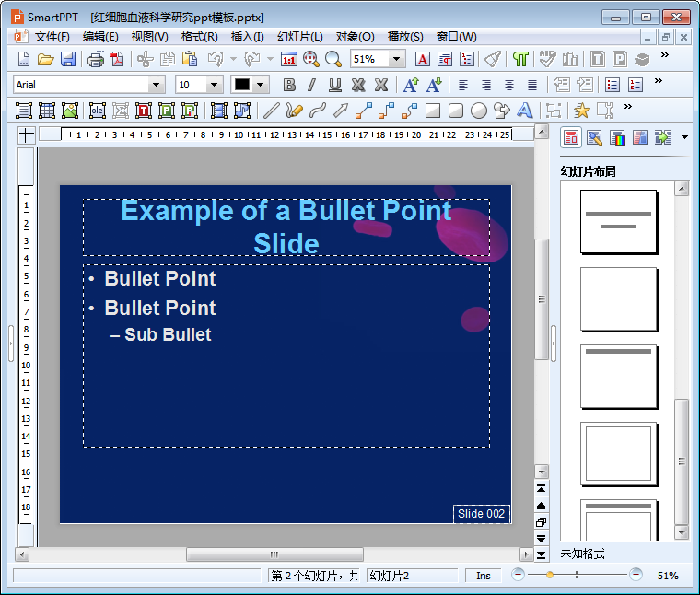Decrease font size with A down icon
This screenshot has height=595, width=700.
(434, 85)
